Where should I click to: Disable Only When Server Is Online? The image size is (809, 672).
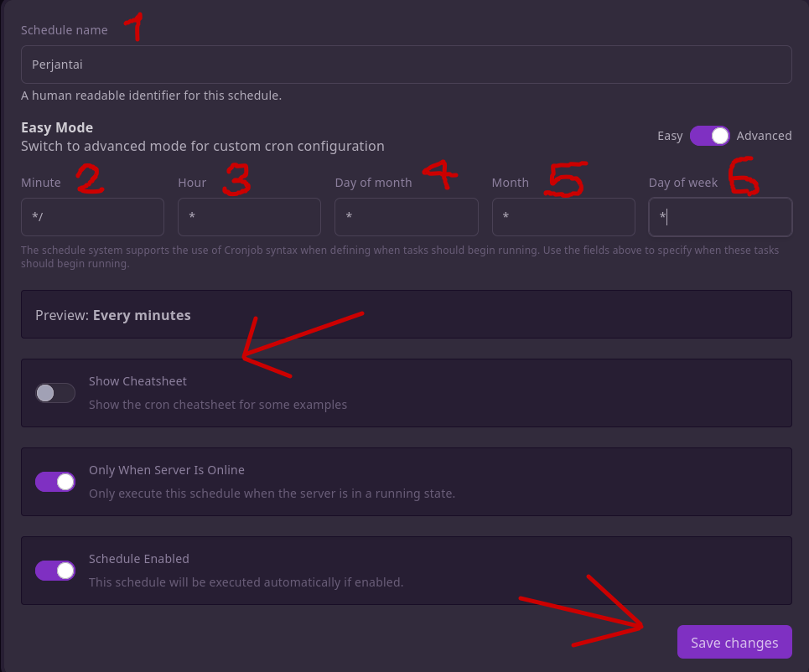55,482
